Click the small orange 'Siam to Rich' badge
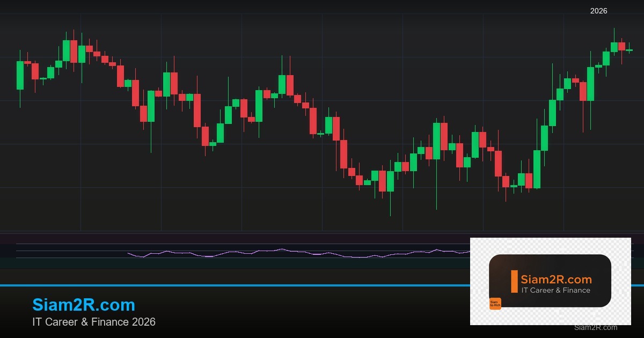This screenshot has width=644, height=338. coord(495,304)
